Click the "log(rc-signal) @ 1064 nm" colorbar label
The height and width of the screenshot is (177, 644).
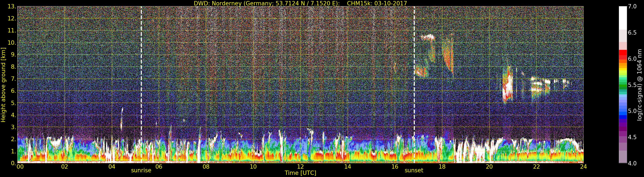(x=640, y=85)
